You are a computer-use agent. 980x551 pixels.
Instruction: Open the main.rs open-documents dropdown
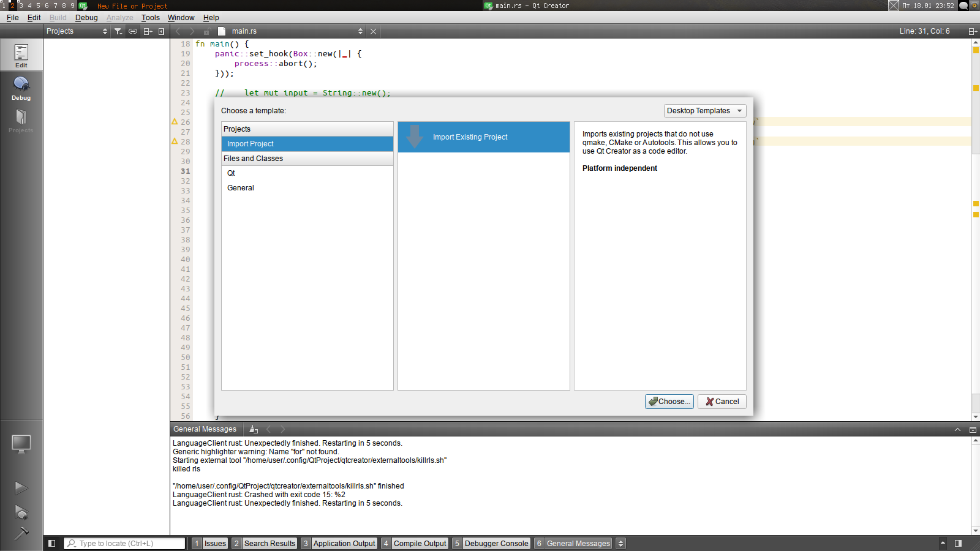coord(297,31)
